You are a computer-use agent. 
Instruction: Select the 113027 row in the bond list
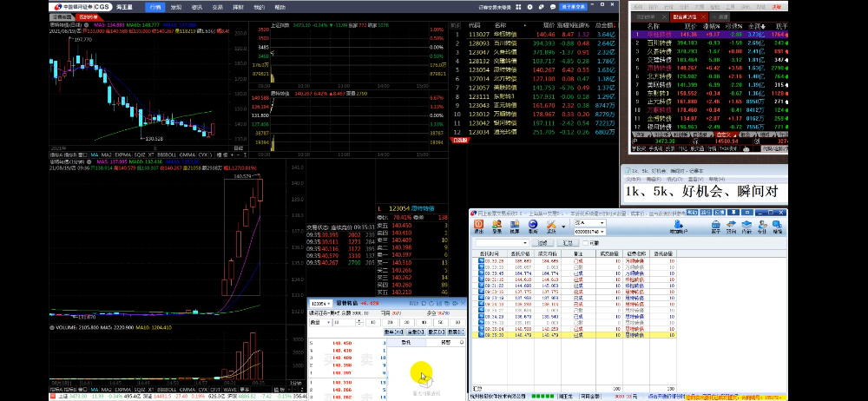(x=534, y=35)
